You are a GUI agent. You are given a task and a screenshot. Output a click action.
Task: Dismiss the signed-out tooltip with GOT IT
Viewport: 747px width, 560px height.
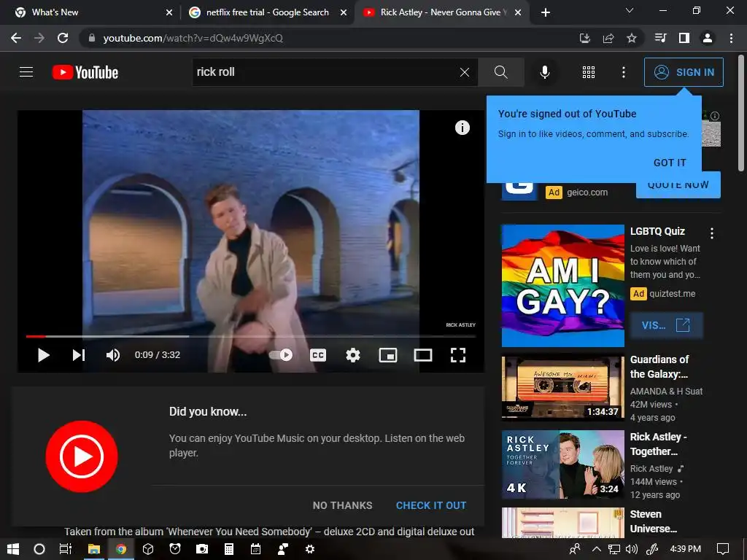(x=670, y=163)
